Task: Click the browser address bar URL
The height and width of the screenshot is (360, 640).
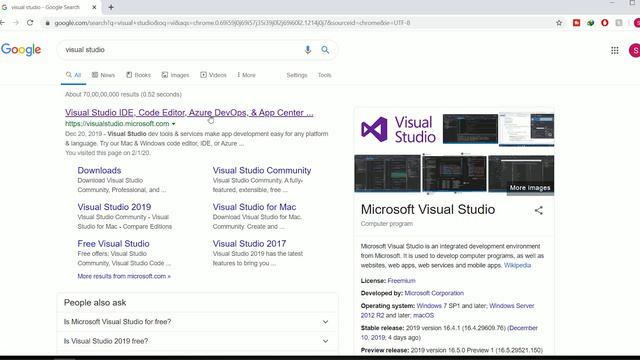Action: (232, 23)
